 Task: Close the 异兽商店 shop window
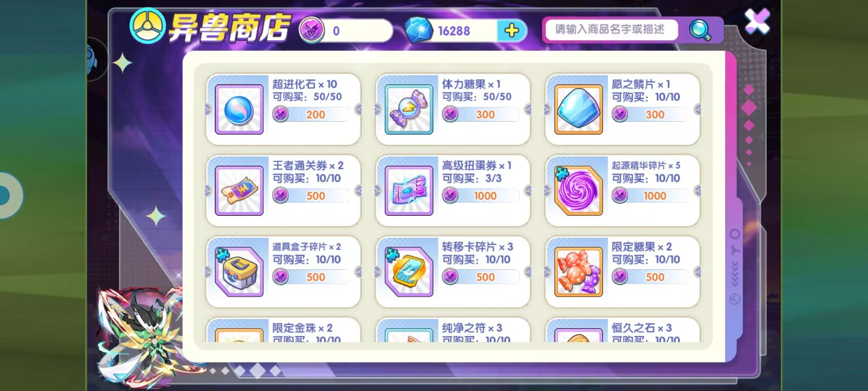coord(757,21)
